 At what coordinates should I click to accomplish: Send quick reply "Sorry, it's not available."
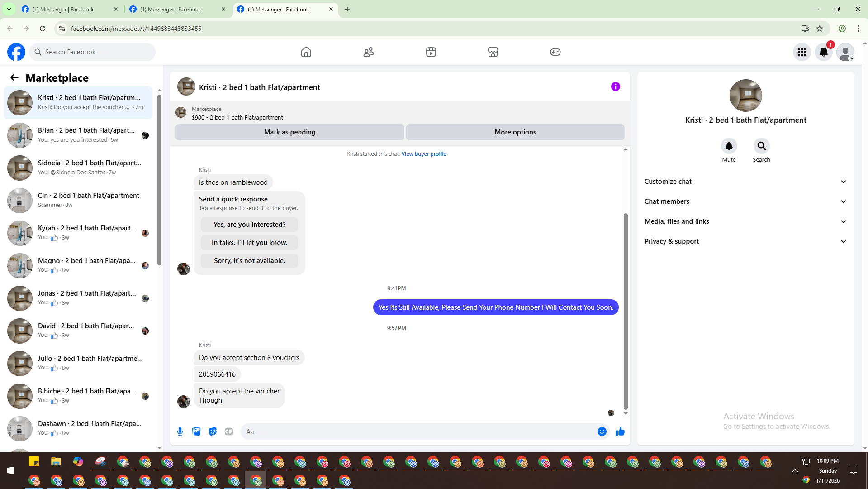pyautogui.click(x=249, y=261)
